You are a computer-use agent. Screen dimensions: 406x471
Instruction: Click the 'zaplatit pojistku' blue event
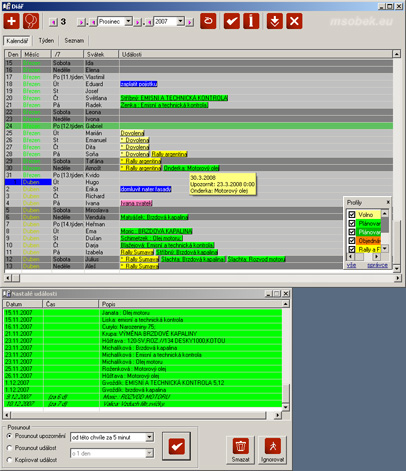pyautogui.click(x=139, y=84)
